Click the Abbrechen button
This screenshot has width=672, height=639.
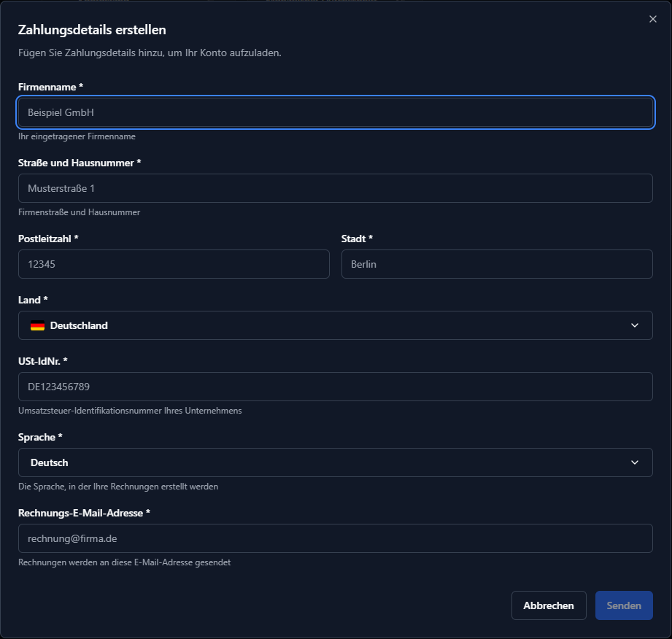(x=549, y=605)
